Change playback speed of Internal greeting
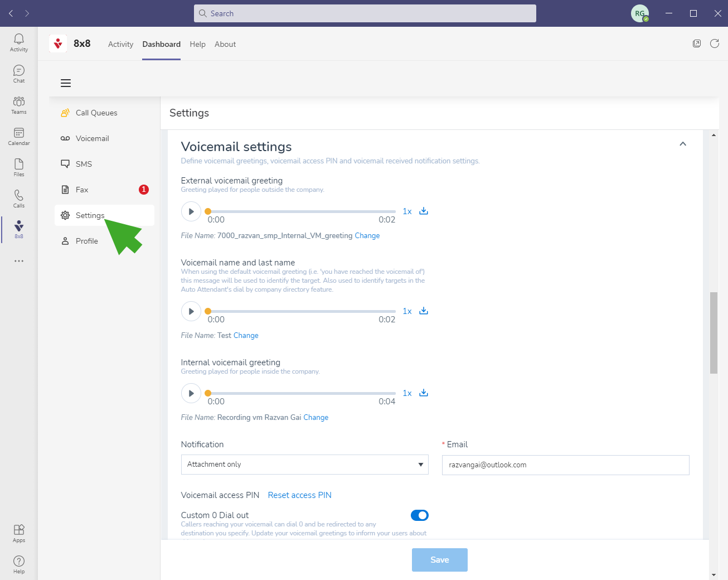728x580 pixels. [x=407, y=393]
